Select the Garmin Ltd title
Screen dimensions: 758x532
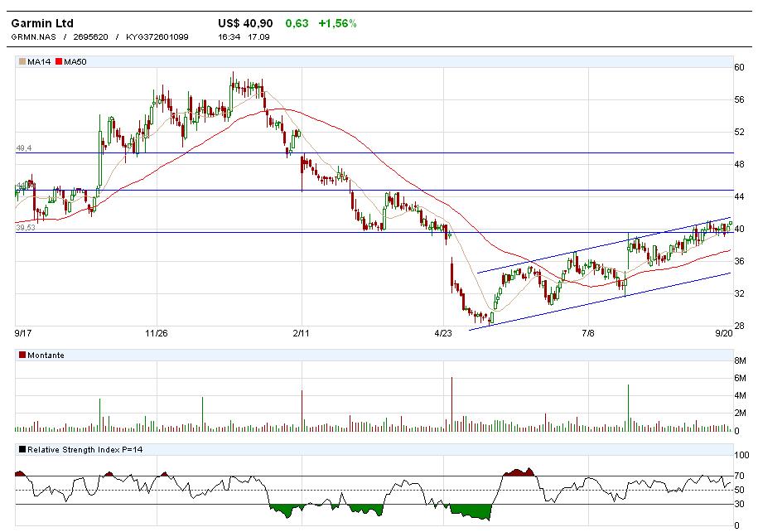pos(42,23)
